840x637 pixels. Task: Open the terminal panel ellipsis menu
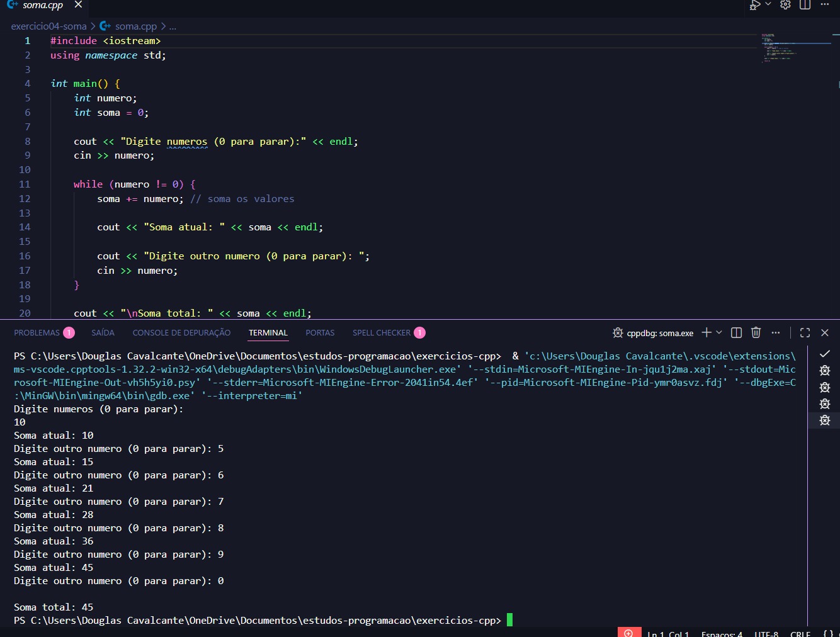coord(776,332)
